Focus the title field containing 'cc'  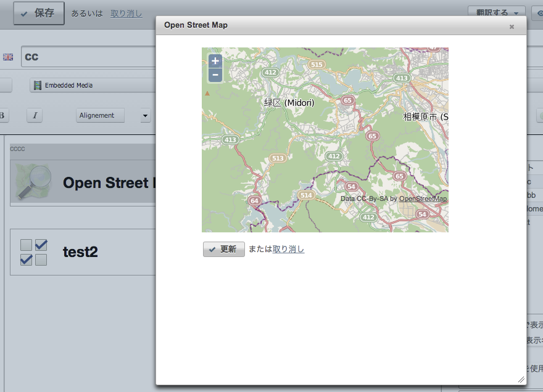(89, 57)
